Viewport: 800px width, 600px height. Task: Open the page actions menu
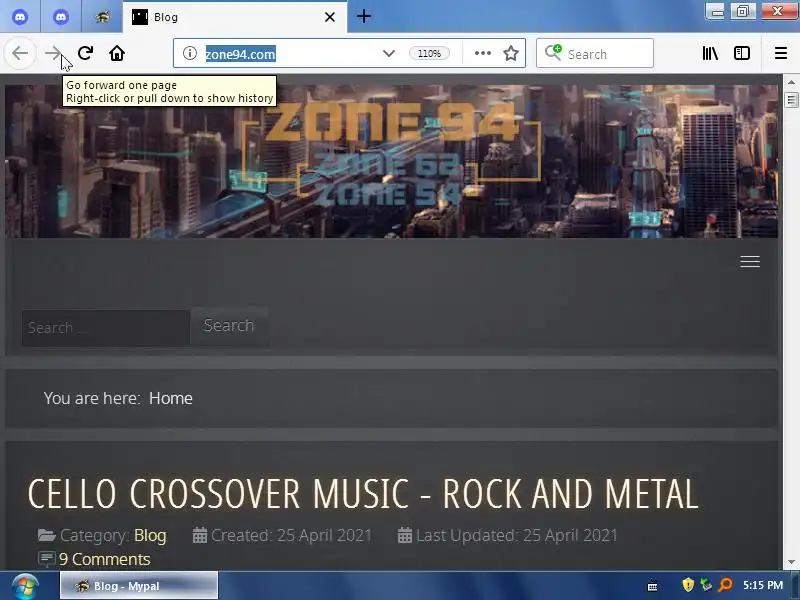coord(482,53)
